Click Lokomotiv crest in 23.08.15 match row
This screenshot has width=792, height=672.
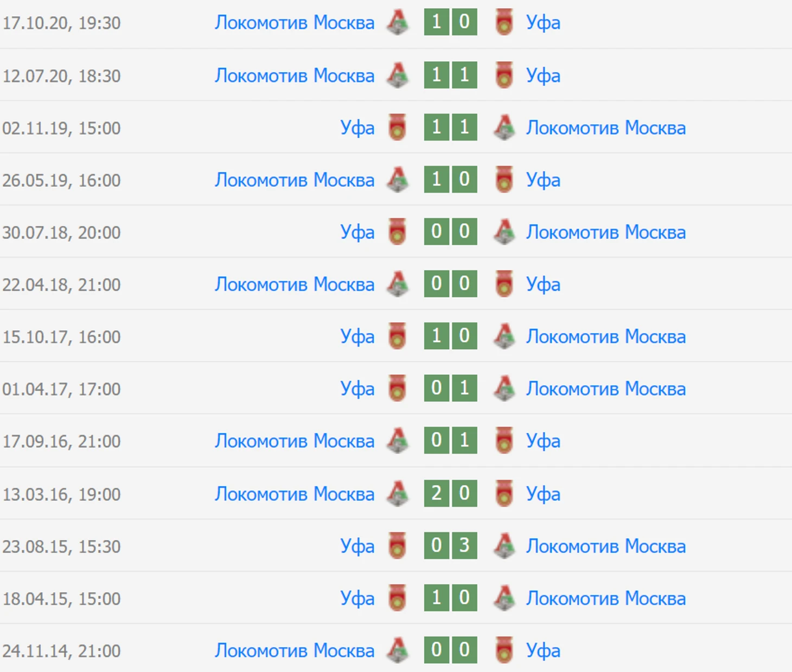coord(504,546)
